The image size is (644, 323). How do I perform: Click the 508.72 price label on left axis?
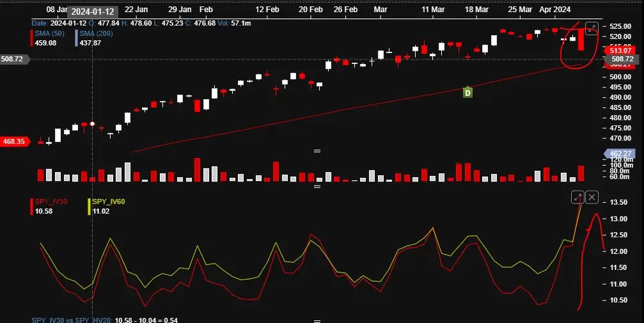(15, 59)
